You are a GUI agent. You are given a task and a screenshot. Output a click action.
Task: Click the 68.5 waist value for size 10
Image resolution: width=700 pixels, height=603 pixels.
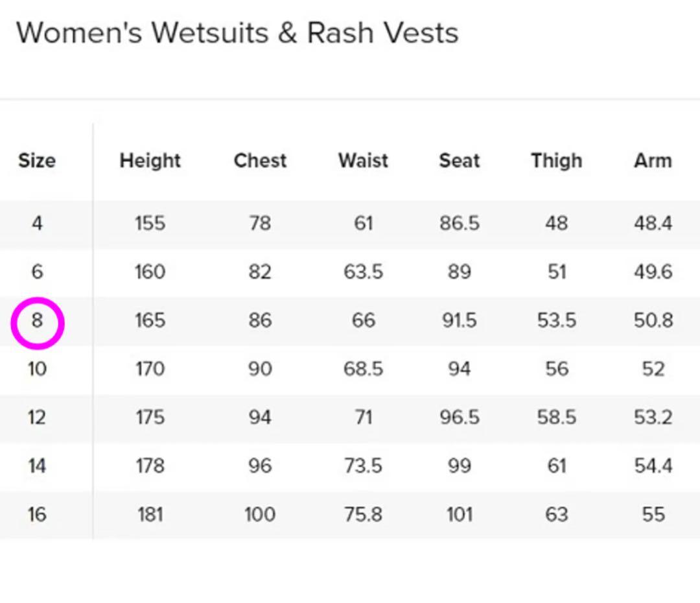363,369
